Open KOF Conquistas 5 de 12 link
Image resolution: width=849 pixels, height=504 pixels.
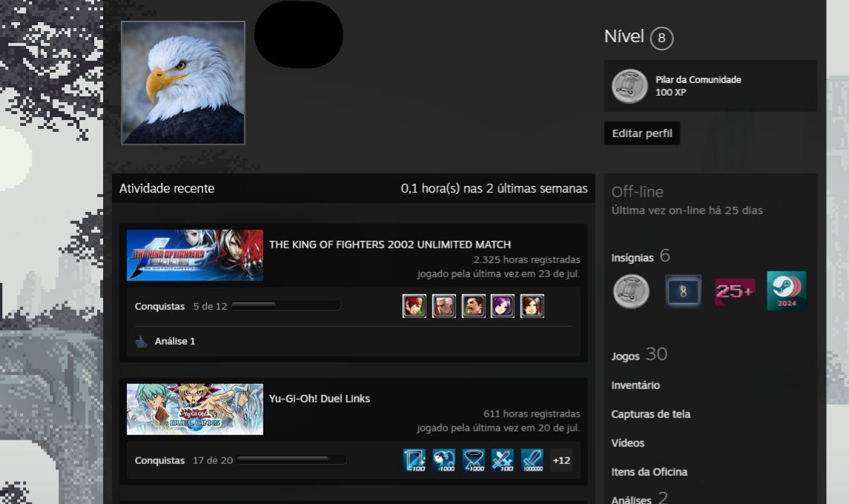[x=181, y=306]
